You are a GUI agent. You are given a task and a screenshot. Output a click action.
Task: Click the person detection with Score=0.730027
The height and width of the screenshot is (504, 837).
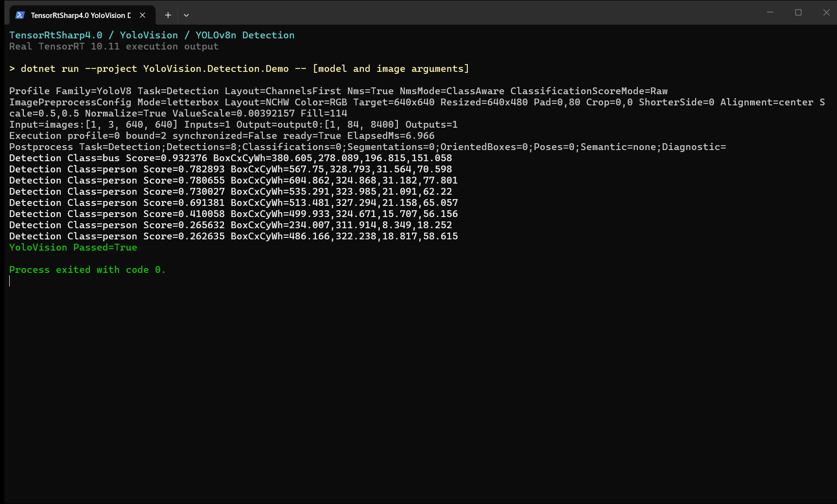coord(230,191)
